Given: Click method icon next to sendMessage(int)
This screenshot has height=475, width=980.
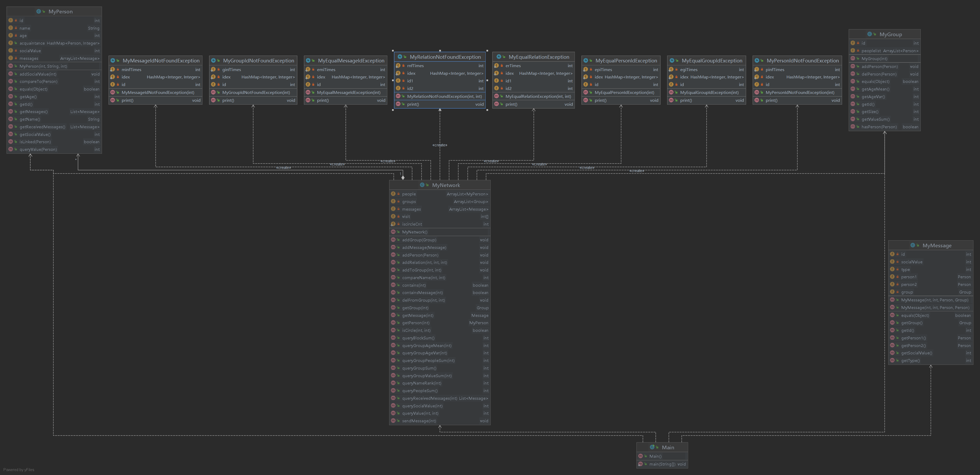Looking at the screenshot, I should 393,421.
